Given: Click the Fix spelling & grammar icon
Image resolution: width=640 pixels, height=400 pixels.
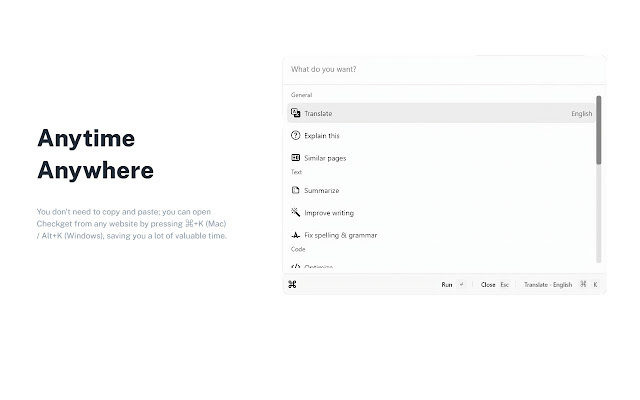Looking at the screenshot, I should 296,235.
